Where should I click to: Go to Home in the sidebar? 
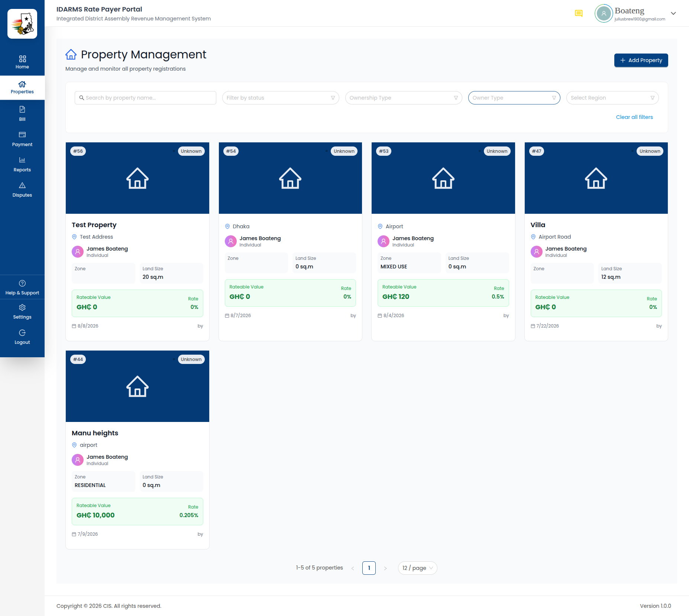tap(22, 62)
